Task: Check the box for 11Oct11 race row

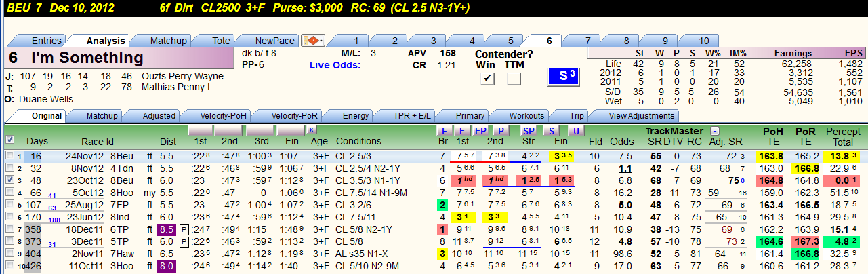Action: 9,265
